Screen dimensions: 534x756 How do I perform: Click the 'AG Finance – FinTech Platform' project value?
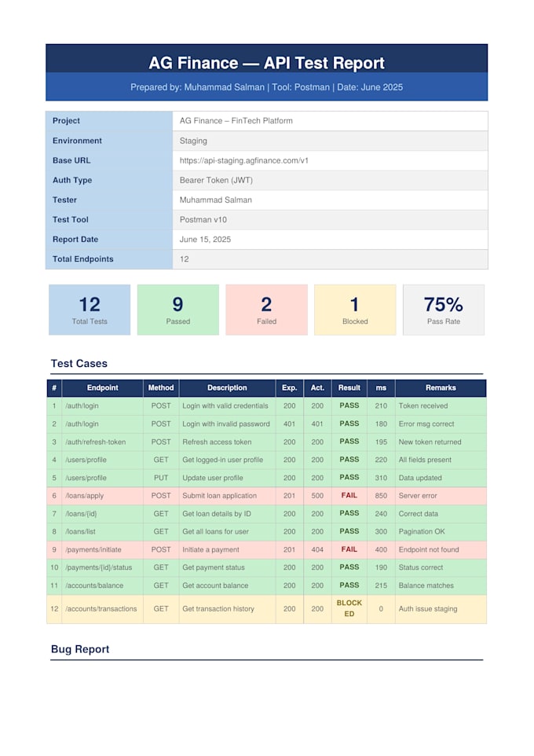coord(236,121)
